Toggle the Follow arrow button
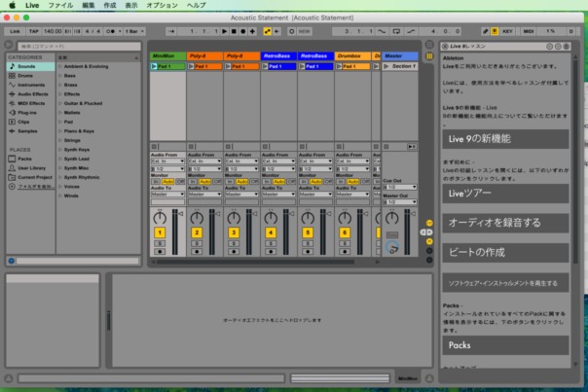Image resolution: width=588 pixels, height=392 pixels. pyautogui.click(x=171, y=31)
